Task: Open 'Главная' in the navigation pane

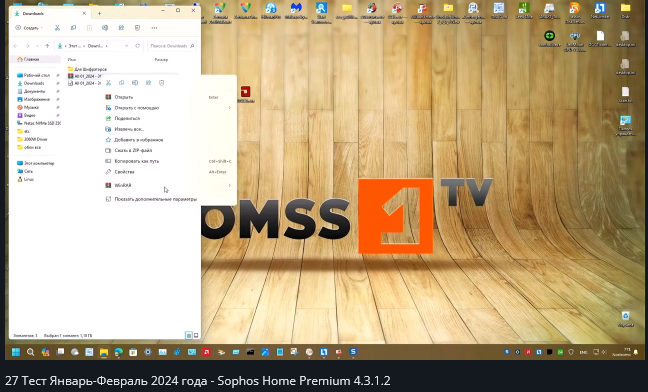Action: coord(36,59)
